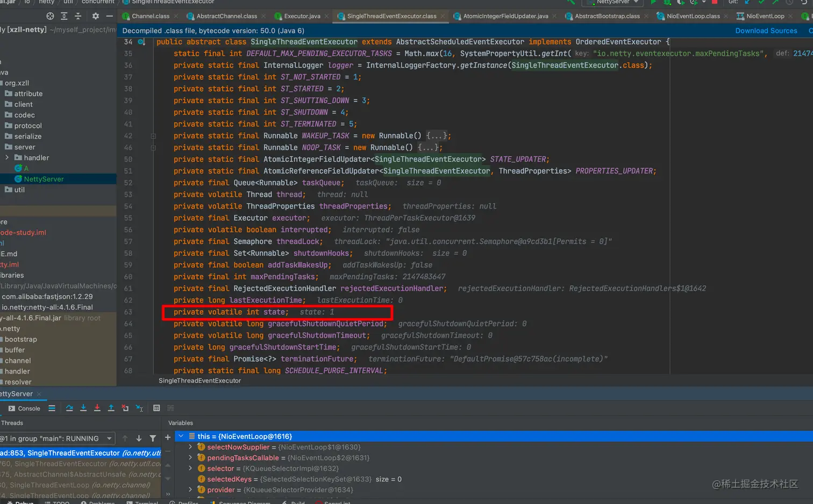Click Run to Cursor debug icon
Screen dimensions: 813x504
[x=139, y=408]
